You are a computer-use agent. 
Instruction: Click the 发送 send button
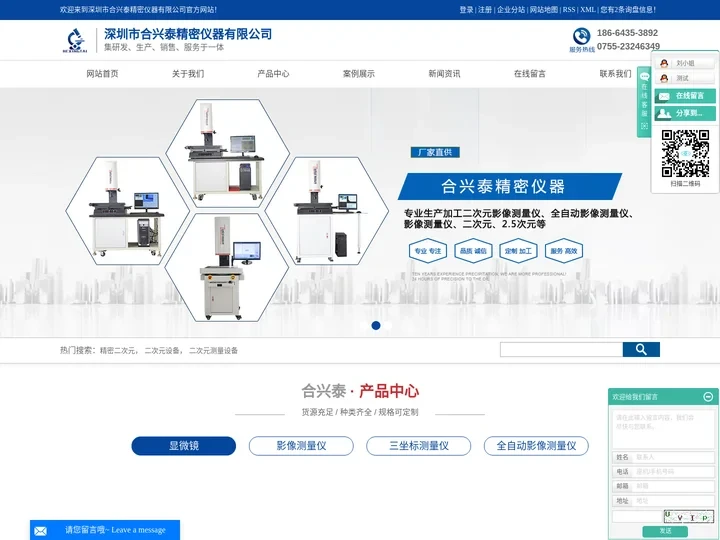pos(665,531)
